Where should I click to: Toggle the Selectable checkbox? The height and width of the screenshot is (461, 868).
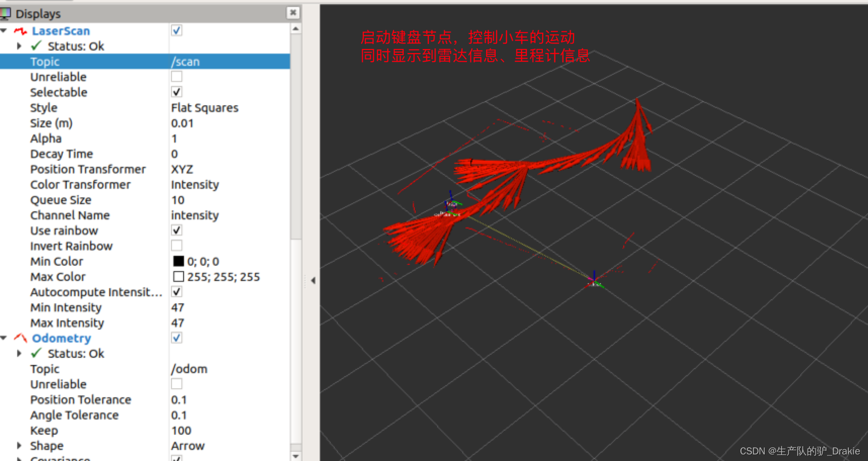point(177,91)
